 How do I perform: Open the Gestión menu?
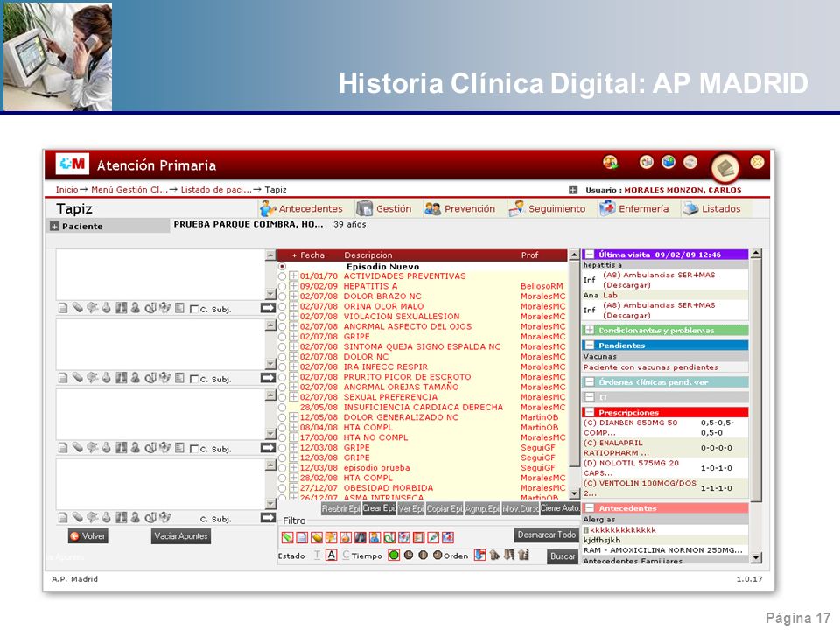pyautogui.click(x=385, y=208)
